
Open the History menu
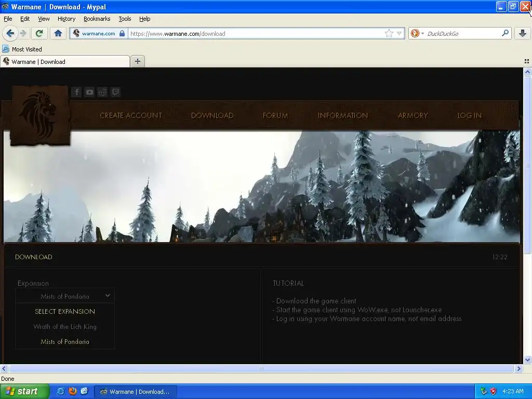pos(66,19)
